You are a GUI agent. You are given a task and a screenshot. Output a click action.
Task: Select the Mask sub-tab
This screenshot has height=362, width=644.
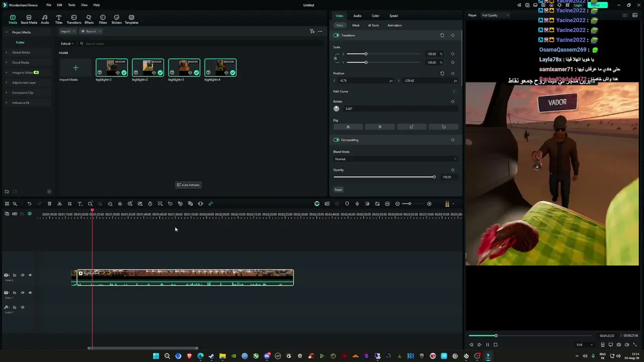click(356, 25)
